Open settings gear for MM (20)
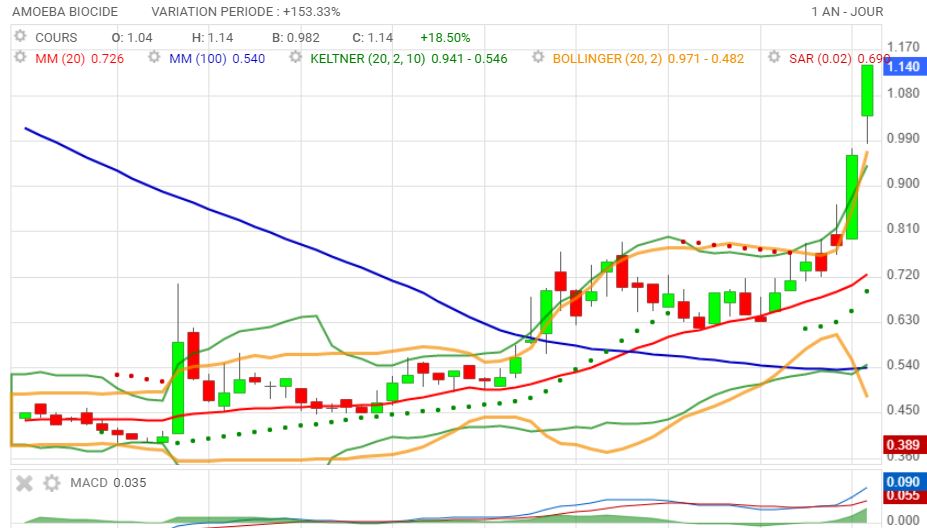This screenshot has height=528, width=927. click(20, 58)
